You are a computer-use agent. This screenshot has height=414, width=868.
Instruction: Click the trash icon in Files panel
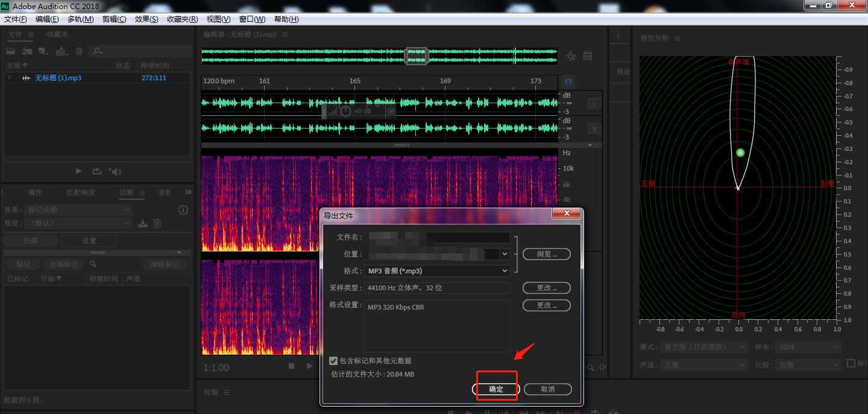79,52
